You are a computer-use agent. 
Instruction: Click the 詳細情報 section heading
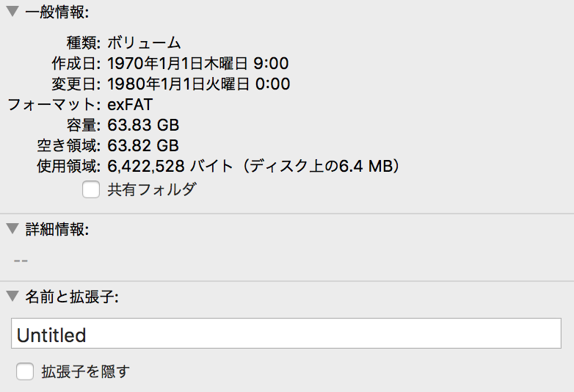[x=57, y=230]
